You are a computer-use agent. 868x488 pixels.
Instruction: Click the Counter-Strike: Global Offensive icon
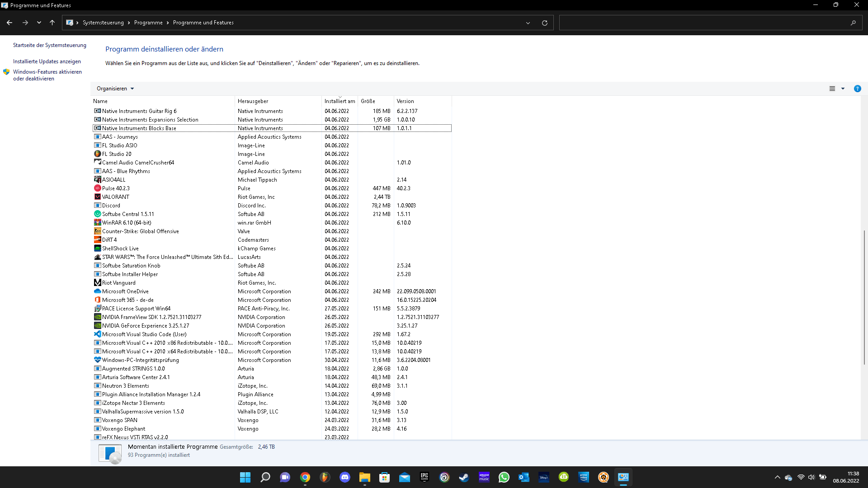pos(97,231)
